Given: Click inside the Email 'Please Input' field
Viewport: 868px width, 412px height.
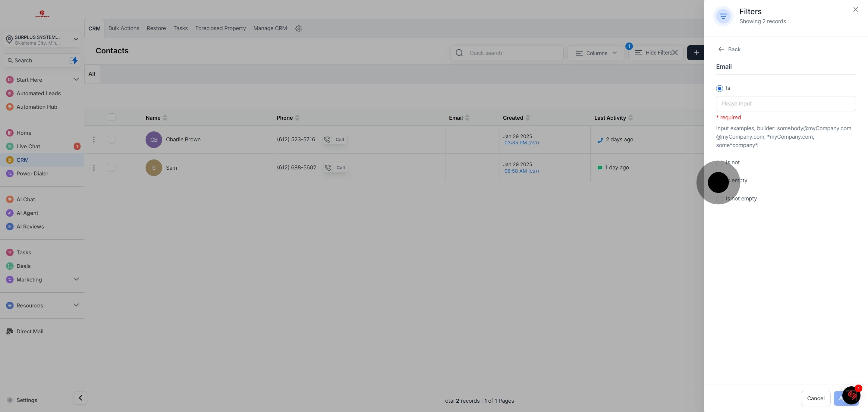Looking at the screenshot, I should 785,104.
